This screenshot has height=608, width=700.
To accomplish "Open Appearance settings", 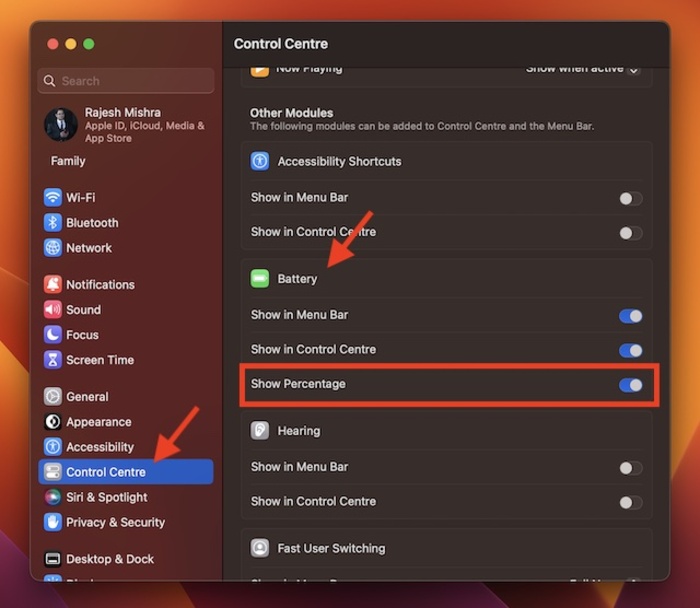I will pos(126,421).
